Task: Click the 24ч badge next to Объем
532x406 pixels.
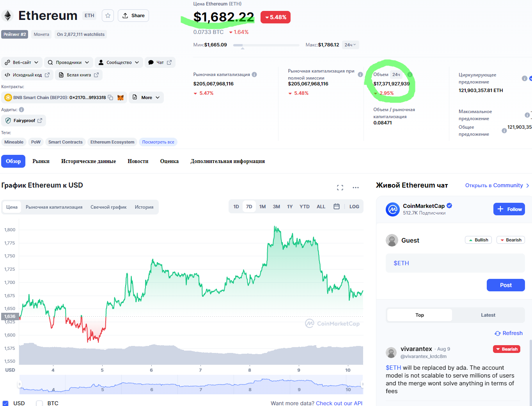Action: point(396,74)
